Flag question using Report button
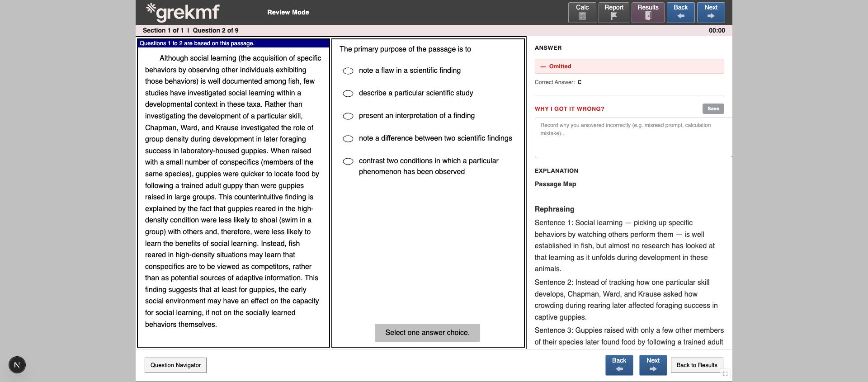 (613, 12)
